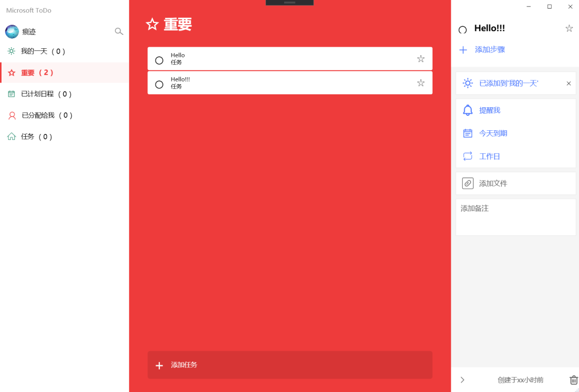Open the '痕迹' account profile
Screen dimensions: 579x392
tap(12, 31)
